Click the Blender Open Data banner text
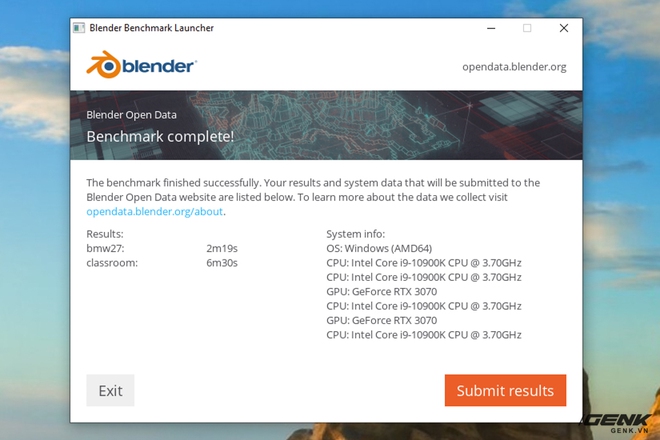 tap(131, 115)
